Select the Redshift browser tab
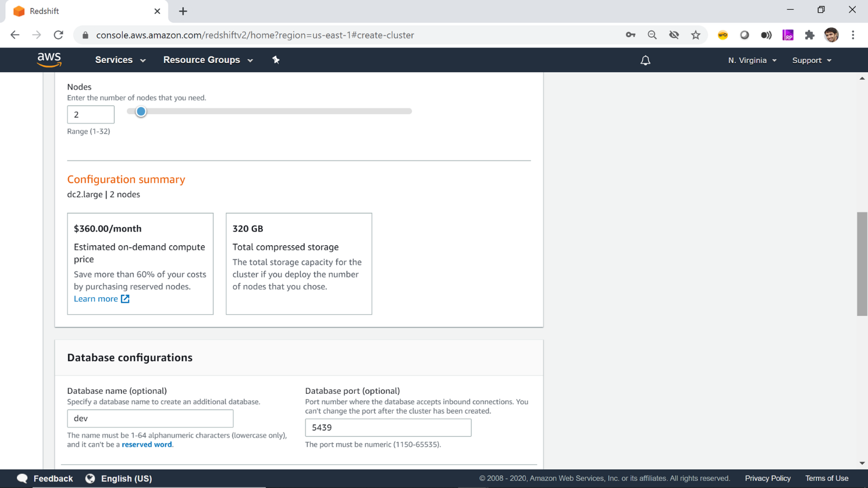Image resolution: width=868 pixels, height=488 pixels. click(86, 12)
